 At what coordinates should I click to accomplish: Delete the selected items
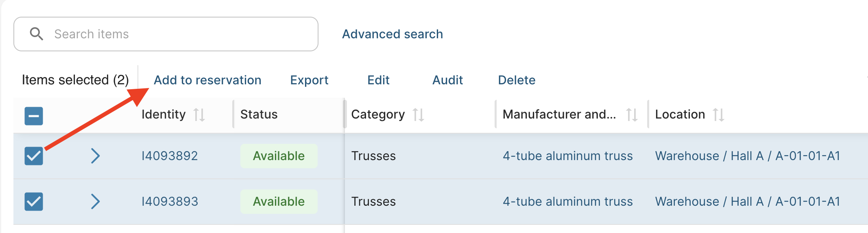(x=517, y=80)
